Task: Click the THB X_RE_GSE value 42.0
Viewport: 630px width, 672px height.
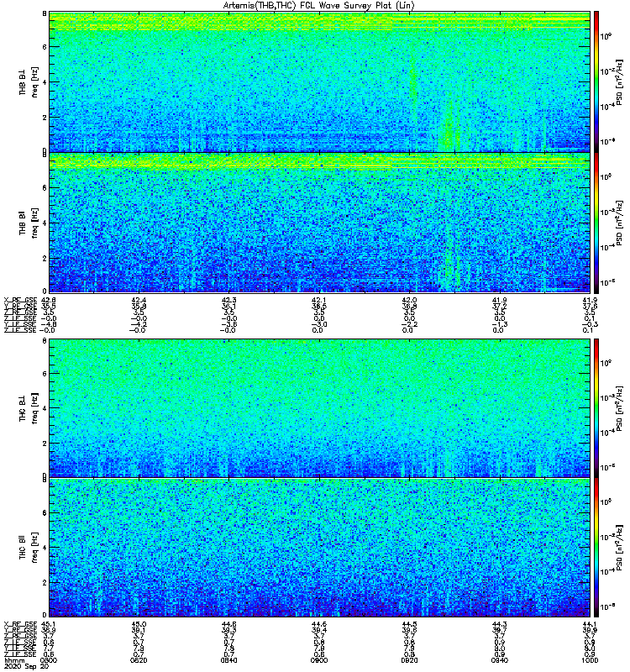Action: click(409, 300)
